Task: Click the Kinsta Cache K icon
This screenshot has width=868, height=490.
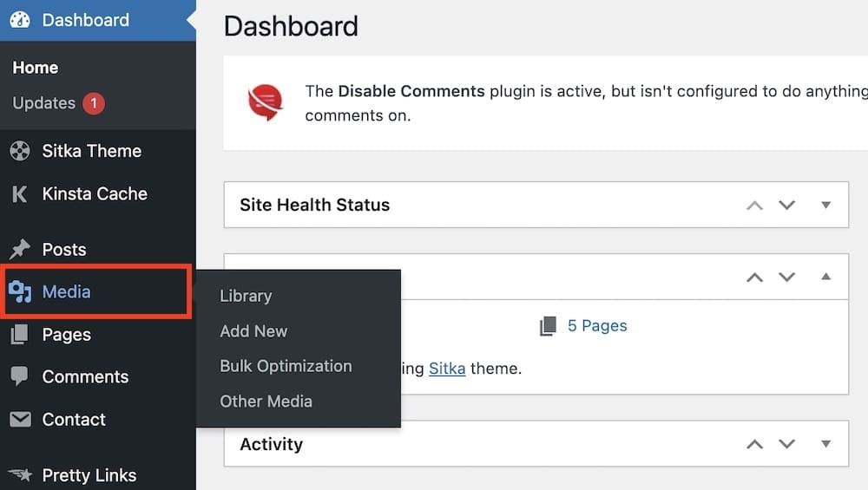Action: click(19, 194)
